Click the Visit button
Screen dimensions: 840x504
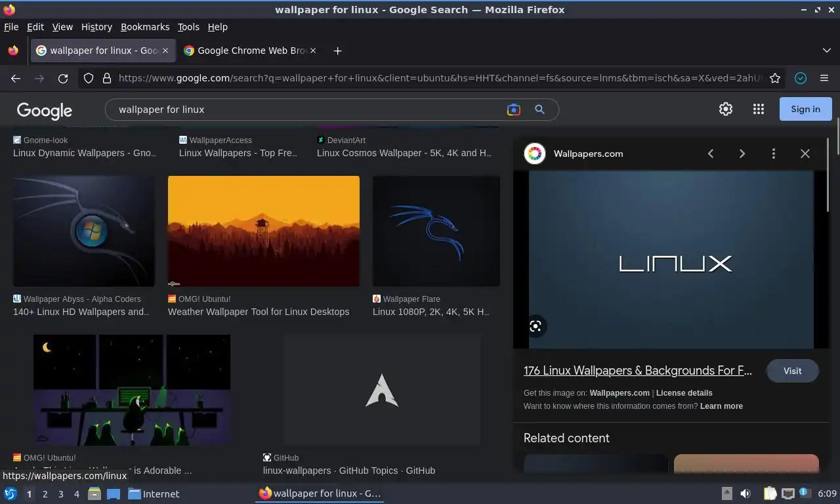pos(792,371)
